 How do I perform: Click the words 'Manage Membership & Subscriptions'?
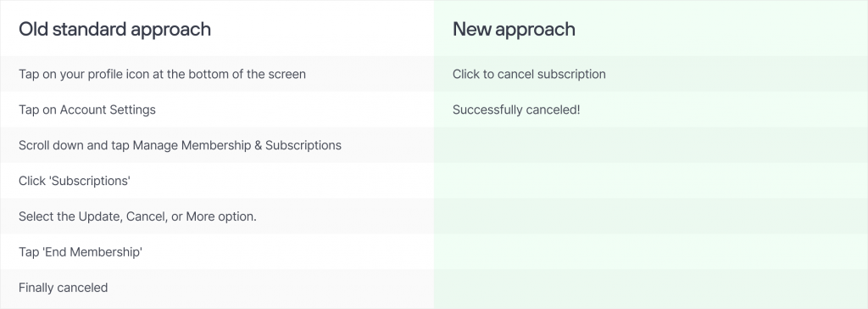tap(237, 145)
